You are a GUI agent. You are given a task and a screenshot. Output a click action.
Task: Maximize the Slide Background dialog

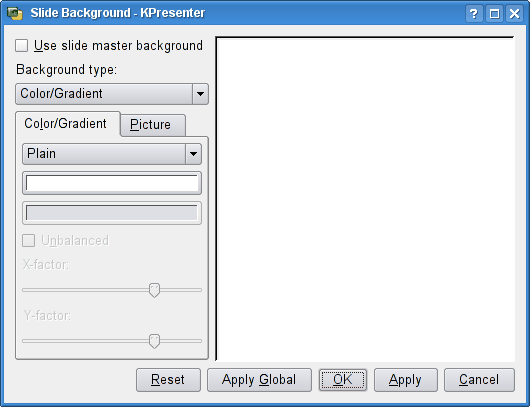494,14
